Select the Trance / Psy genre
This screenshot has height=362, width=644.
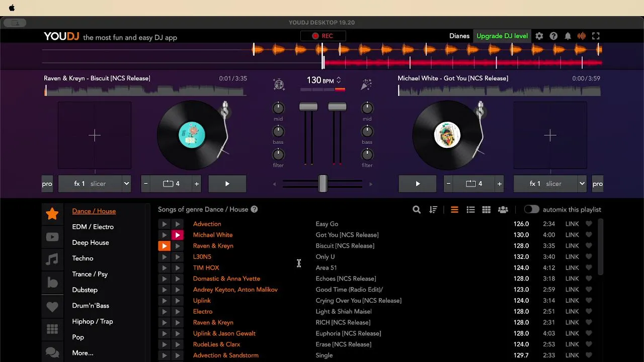coord(90,274)
